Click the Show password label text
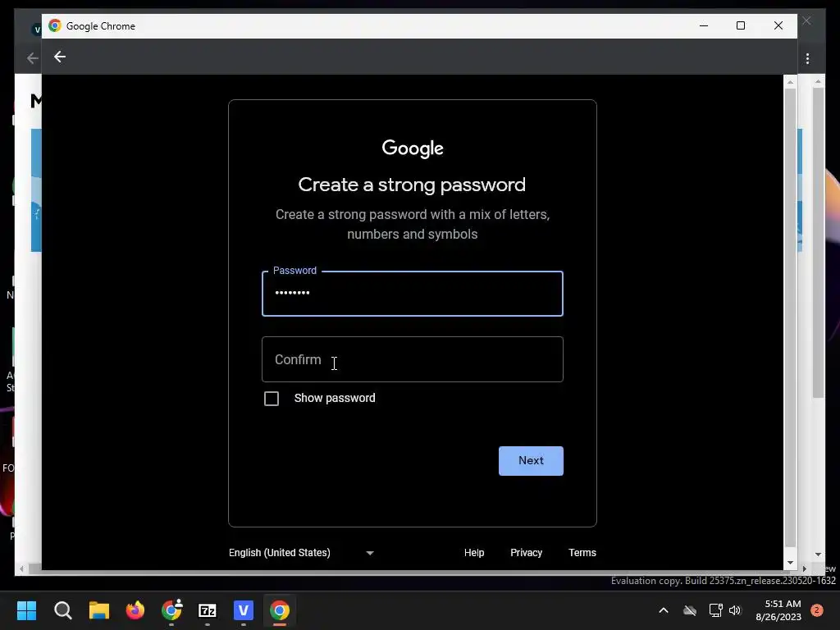Screen dimensions: 840x630 335,398
